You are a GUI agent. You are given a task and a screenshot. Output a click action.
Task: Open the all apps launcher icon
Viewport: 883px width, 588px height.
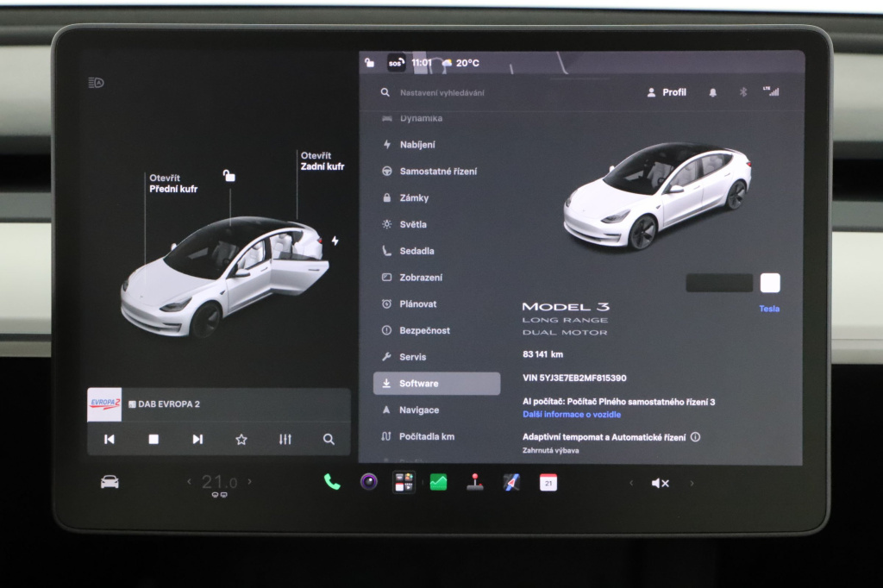[x=404, y=483]
